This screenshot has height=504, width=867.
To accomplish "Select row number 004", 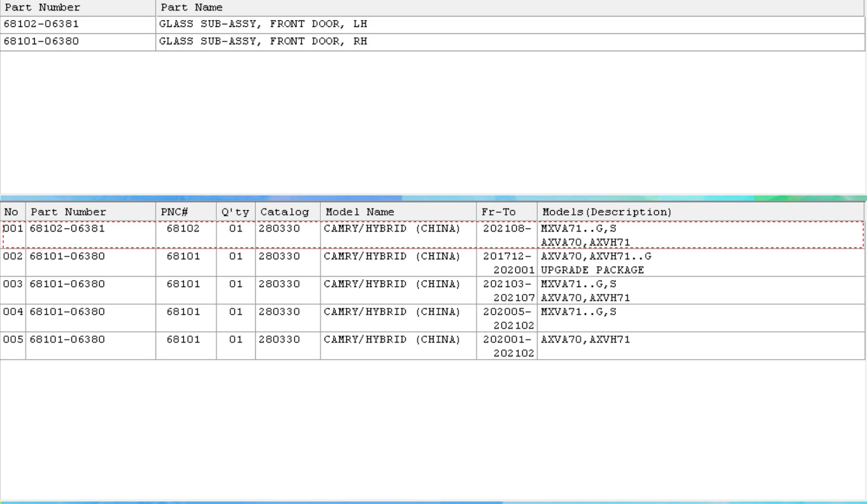I will [13, 311].
